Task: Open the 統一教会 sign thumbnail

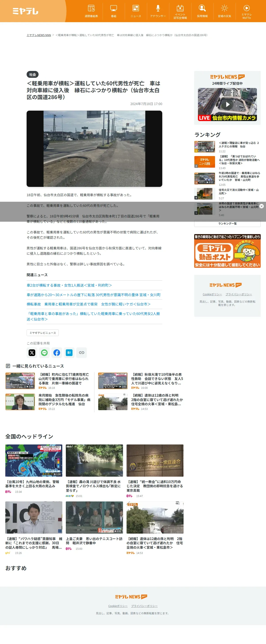Action: point(155,460)
